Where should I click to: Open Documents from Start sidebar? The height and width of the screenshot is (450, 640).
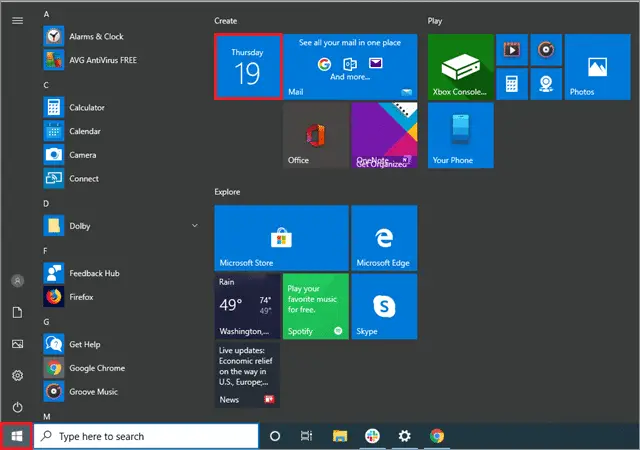[x=18, y=313]
